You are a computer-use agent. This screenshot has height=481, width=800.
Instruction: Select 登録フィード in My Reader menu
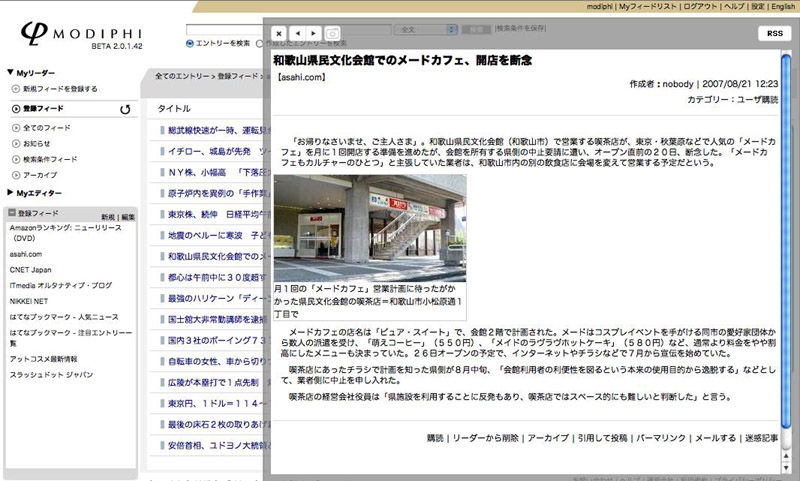[x=43, y=108]
